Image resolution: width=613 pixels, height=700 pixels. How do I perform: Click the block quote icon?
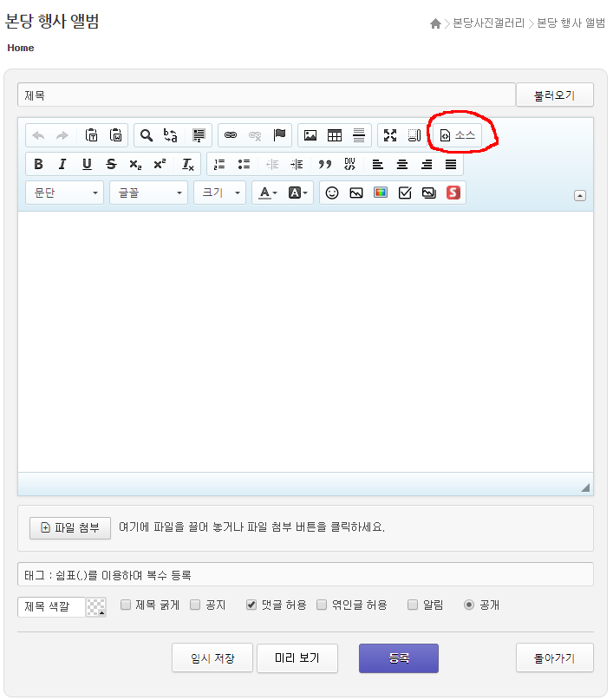(x=325, y=164)
